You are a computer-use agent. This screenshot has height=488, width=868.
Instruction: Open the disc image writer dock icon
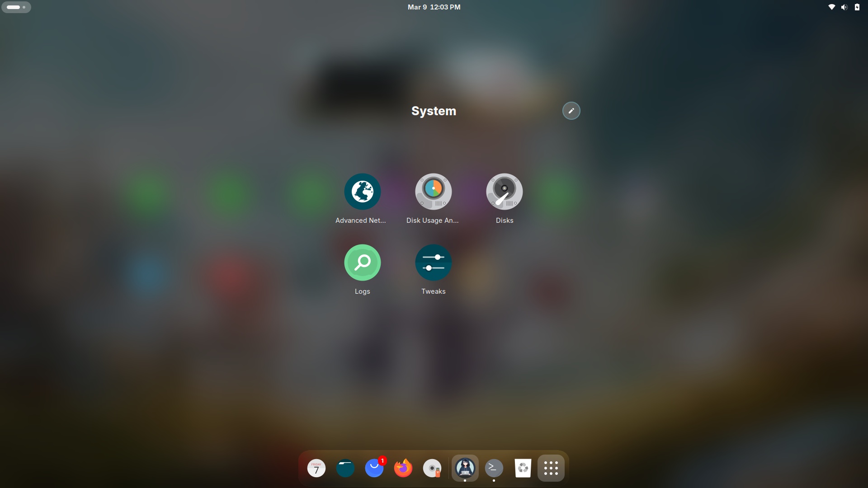coord(432,468)
